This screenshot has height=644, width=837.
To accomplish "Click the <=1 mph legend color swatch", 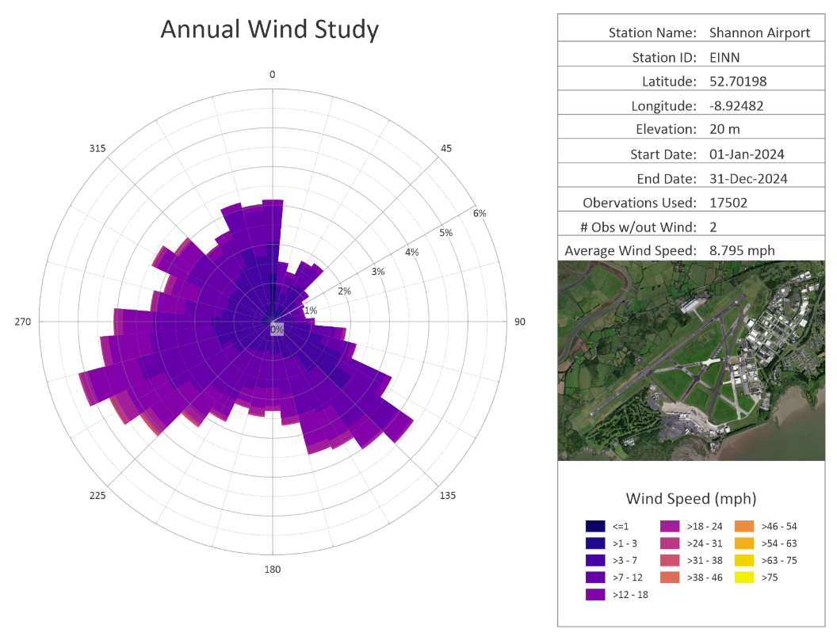I will pyautogui.click(x=595, y=526).
